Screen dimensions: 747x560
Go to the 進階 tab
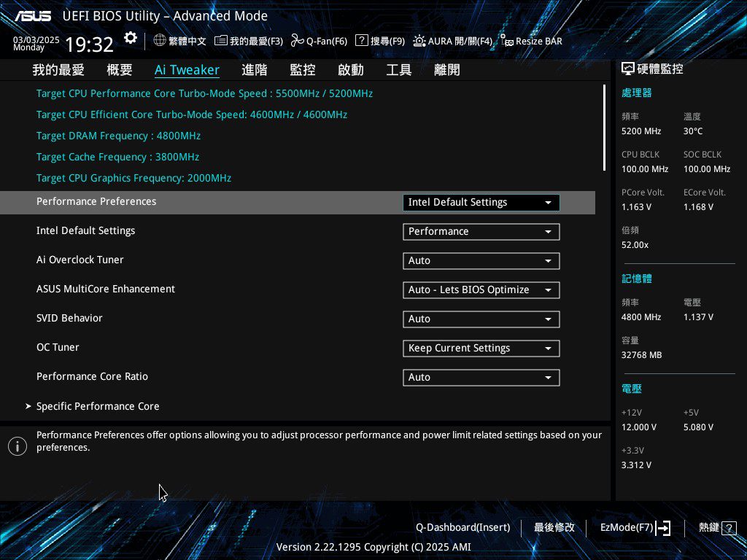tap(255, 70)
